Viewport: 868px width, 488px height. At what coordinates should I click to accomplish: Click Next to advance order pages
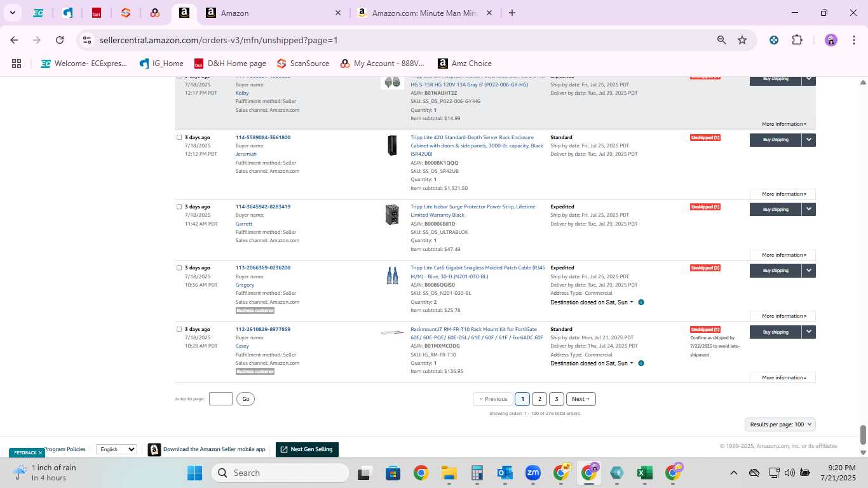581,399
